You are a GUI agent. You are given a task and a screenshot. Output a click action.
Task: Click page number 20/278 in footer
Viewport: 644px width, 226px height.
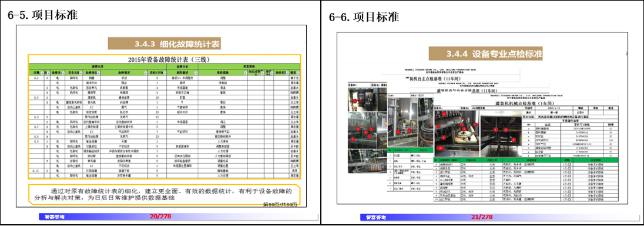[x=160, y=217]
